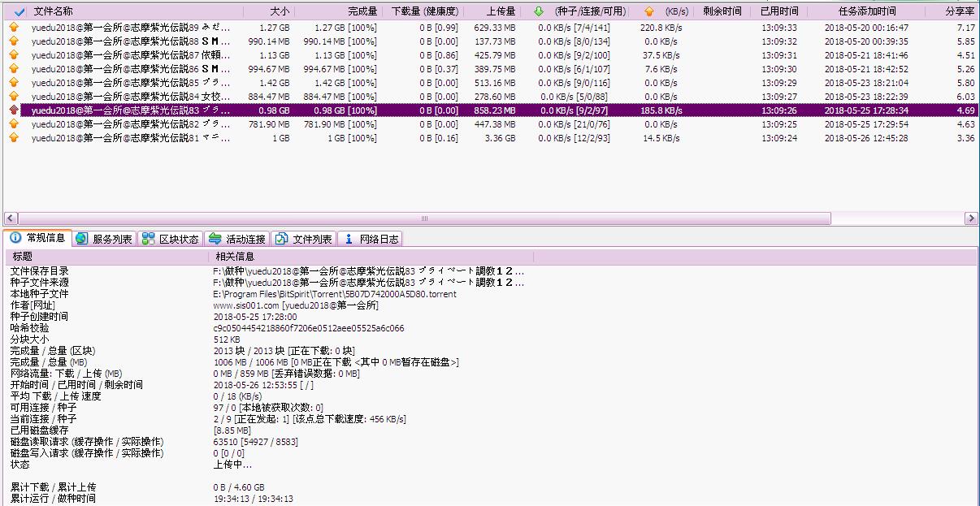Select the 常规信息 tab
This screenshot has width=980, height=506.
(x=38, y=238)
